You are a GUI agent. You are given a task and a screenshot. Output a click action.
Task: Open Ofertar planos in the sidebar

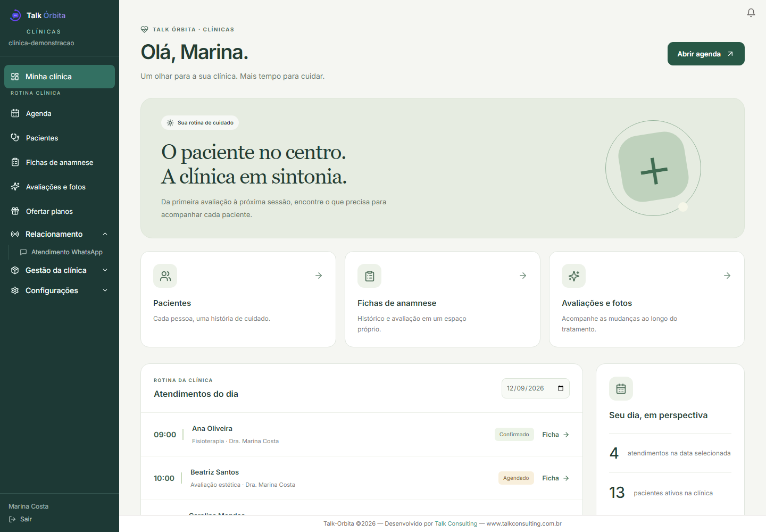pyautogui.click(x=60, y=211)
